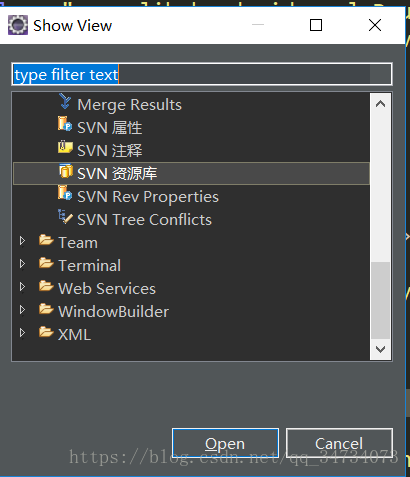Open the selected view
Screen dimensions: 410x477
[x=225, y=443]
